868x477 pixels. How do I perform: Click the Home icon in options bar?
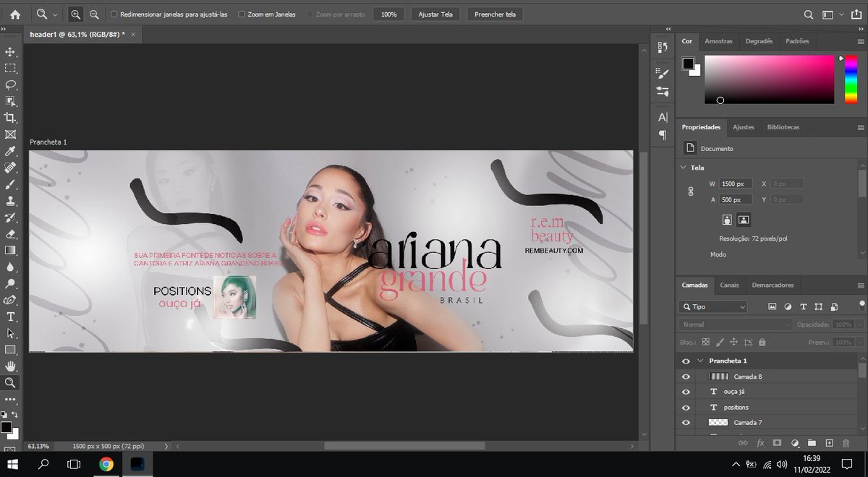point(15,14)
